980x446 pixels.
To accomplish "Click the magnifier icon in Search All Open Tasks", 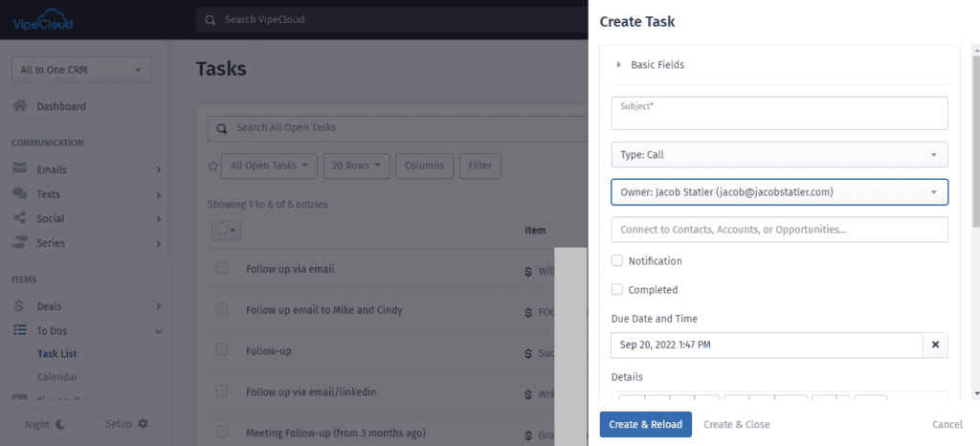I will click(x=221, y=128).
